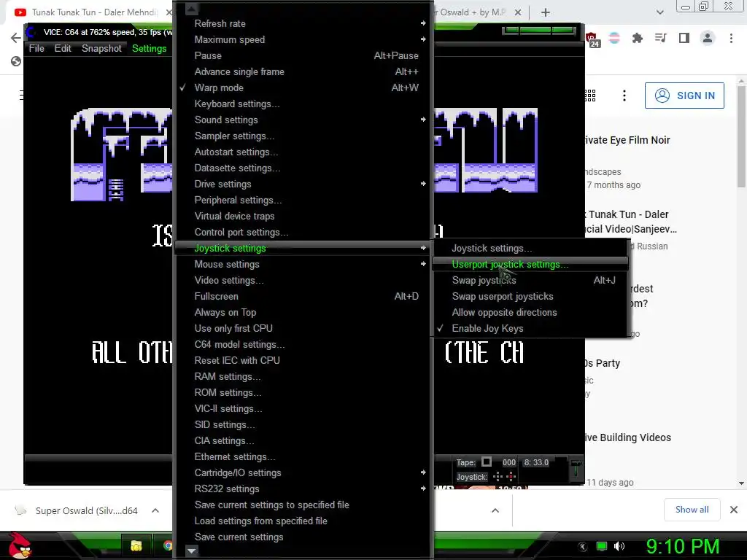Open the Angry Birds start button
This screenshot has width=747, height=560.
point(20,545)
